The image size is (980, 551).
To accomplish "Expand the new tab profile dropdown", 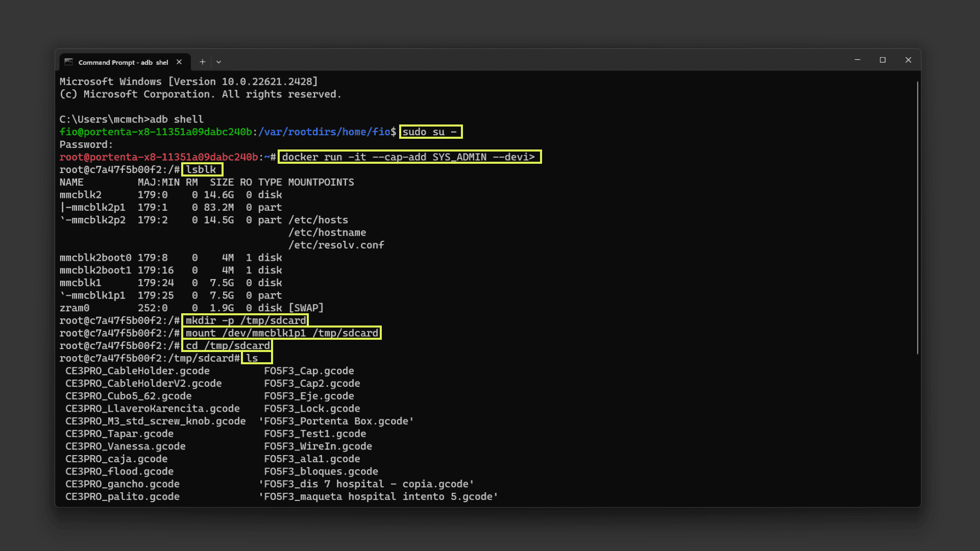I will click(218, 62).
